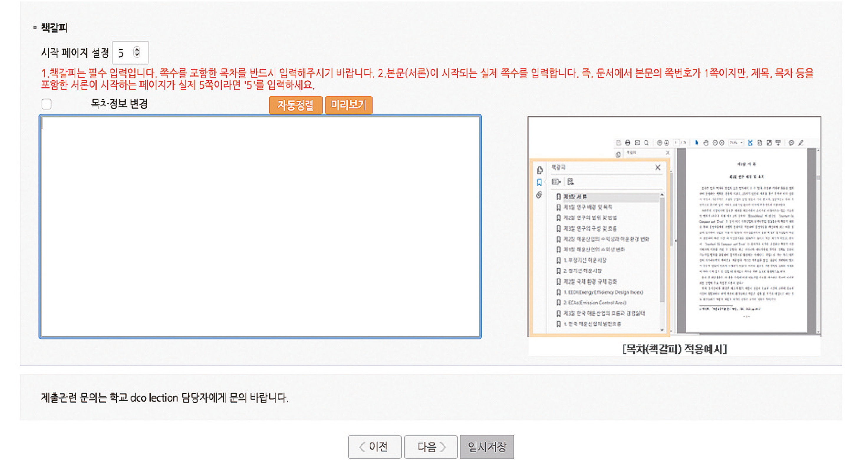The width and height of the screenshot is (868, 475).
Task: Click the pen sign icon in example toolbar
Action: click(x=801, y=143)
